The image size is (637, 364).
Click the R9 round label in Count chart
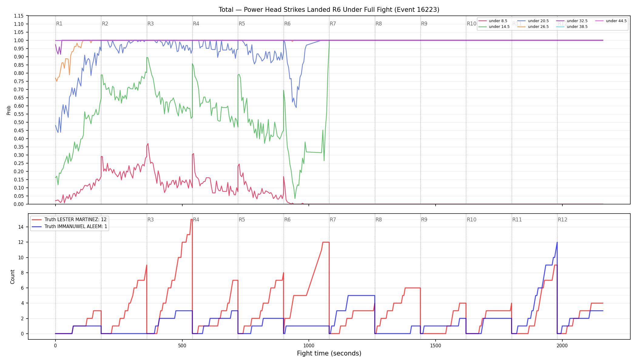coord(424,220)
